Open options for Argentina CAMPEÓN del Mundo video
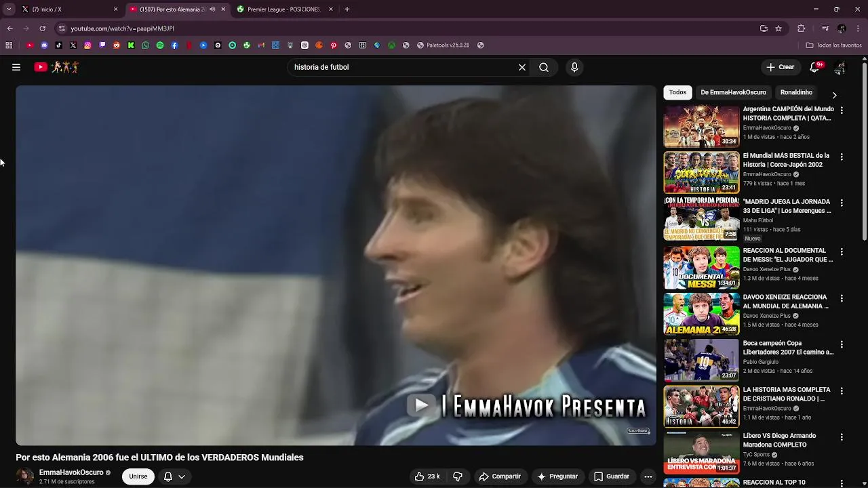 [842, 110]
